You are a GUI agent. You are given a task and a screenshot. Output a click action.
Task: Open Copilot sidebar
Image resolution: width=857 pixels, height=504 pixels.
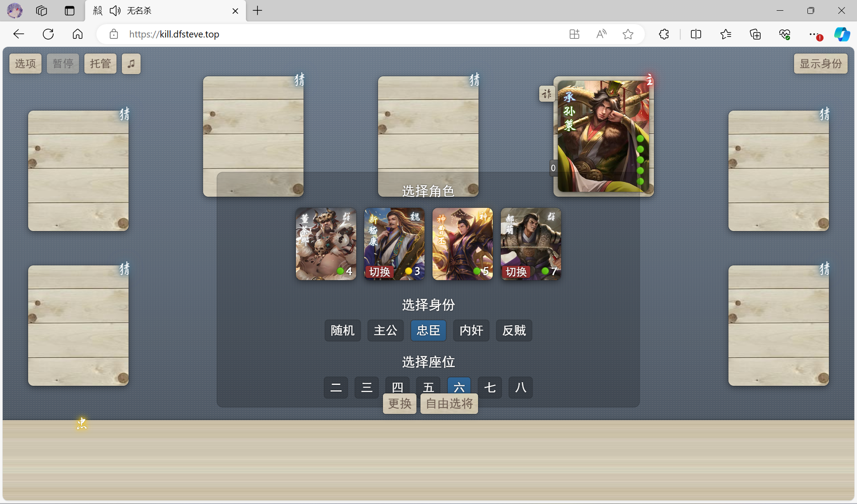(x=842, y=34)
